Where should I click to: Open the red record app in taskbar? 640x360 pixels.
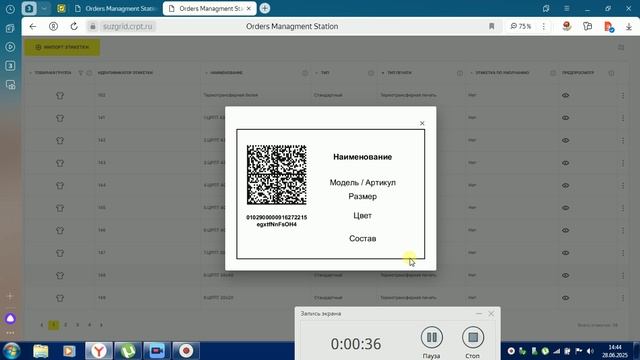pos(186,351)
